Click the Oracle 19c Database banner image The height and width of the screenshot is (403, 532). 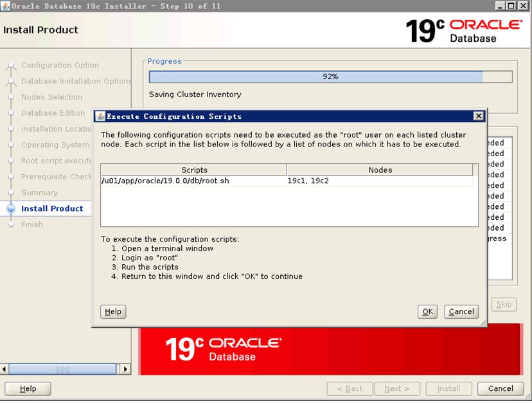[x=330, y=350]
